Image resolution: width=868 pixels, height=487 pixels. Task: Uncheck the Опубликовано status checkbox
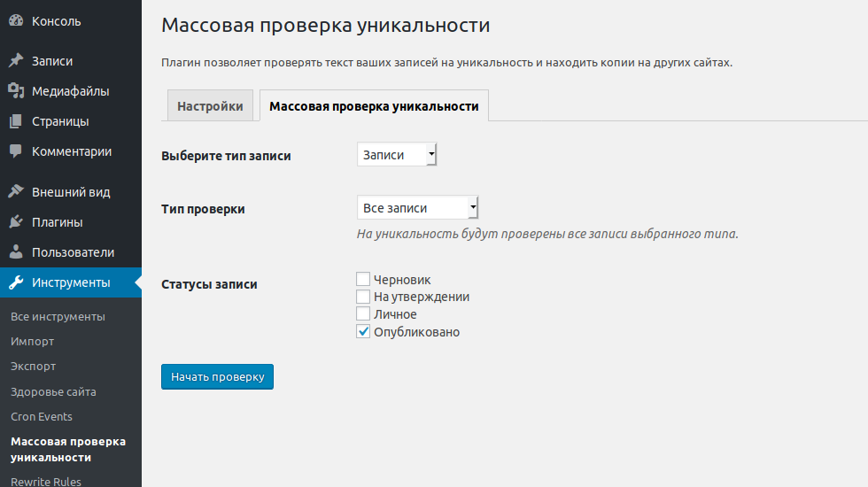pos(363,331)
